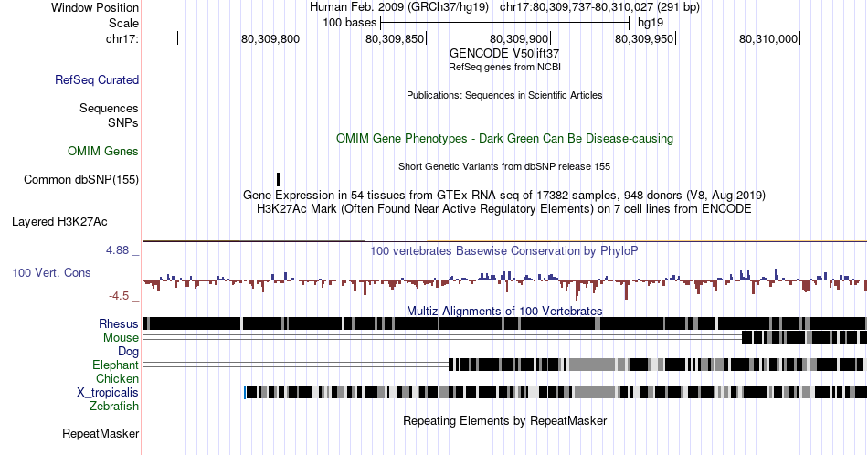Click the GENCODE V50lift37 track title
This screenshot has width=868, height=455.
pos(504,53)
